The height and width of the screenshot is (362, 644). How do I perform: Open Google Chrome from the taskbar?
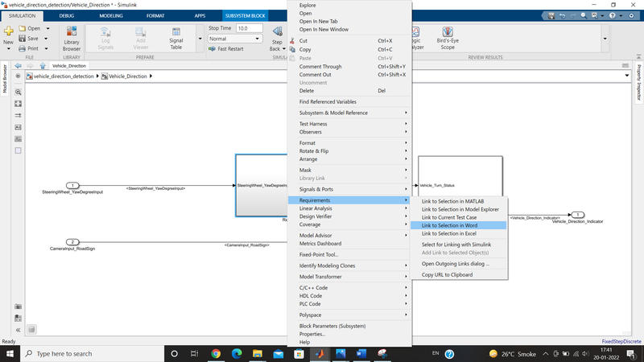click(x=216, y=354)
